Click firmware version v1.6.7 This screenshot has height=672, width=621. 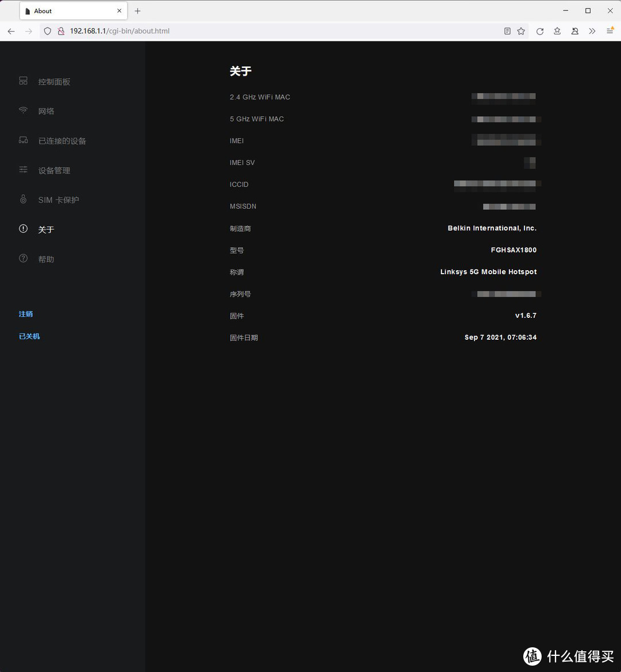click(526, 316)
